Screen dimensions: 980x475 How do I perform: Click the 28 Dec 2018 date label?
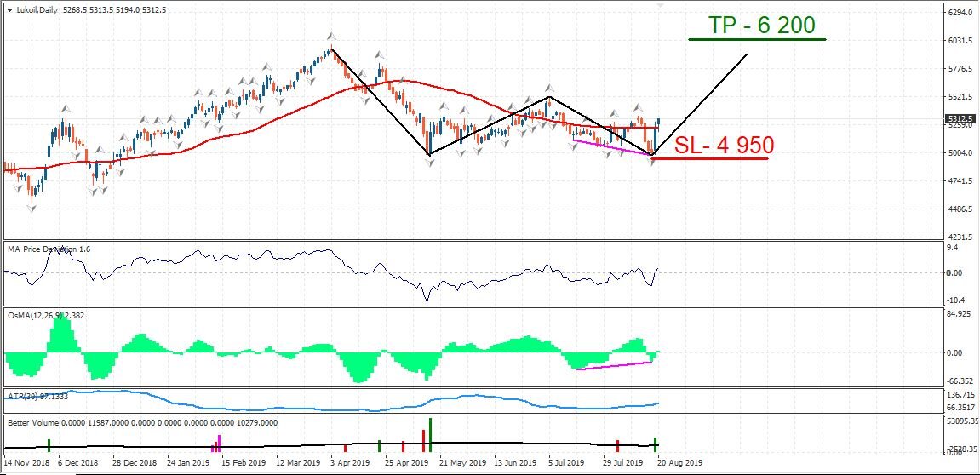click(x=135, y=463)
